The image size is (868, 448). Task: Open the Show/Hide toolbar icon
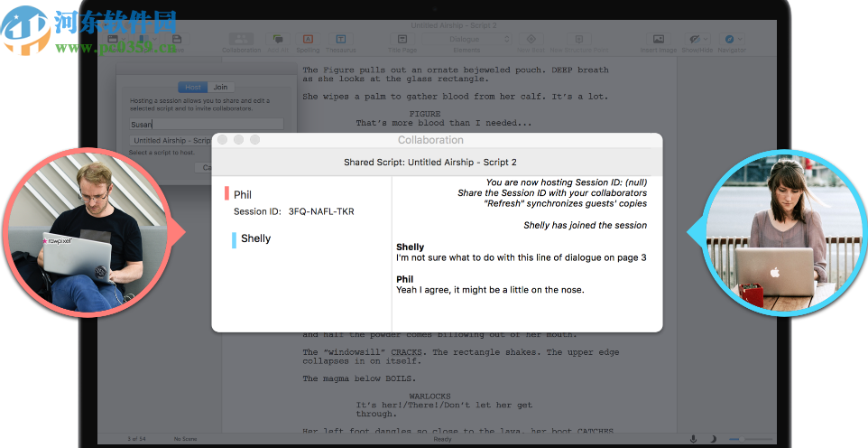(697, 40)
